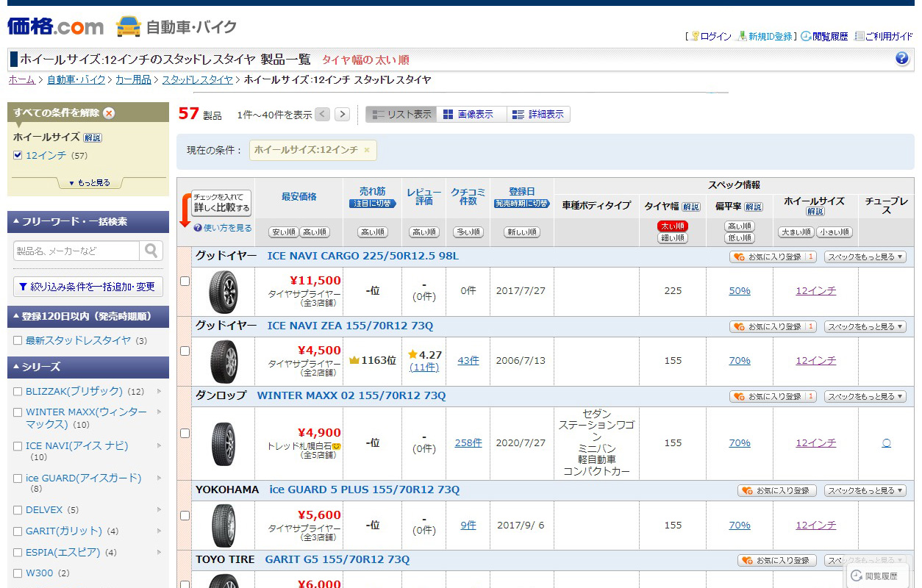Open 閲覧履歴 from the top header
The width and height of the screenshot is (922, 588).
tap(824, 36)
